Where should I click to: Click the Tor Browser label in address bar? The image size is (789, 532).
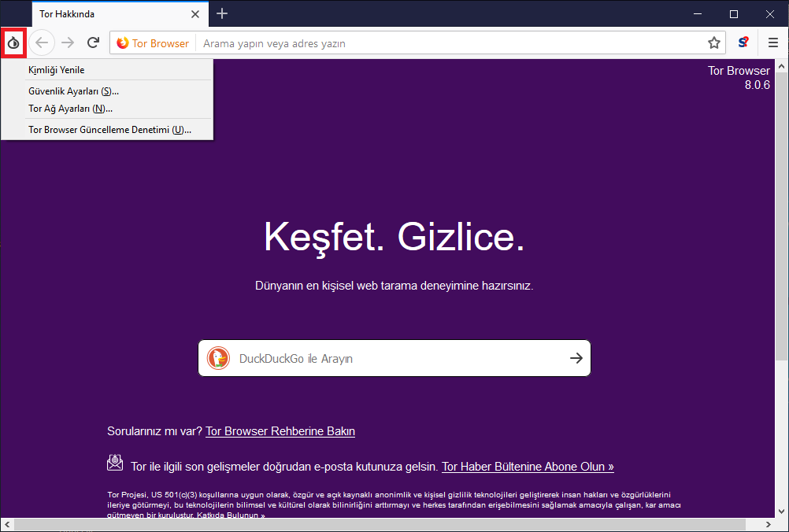point(161,43)
